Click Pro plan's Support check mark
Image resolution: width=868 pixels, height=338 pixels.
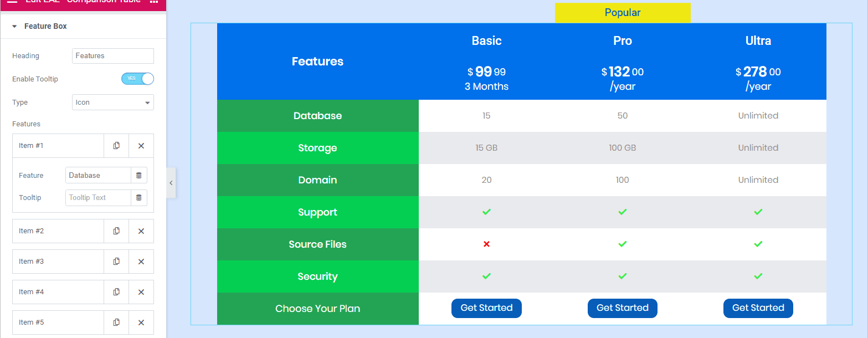(x=623, y=212)
